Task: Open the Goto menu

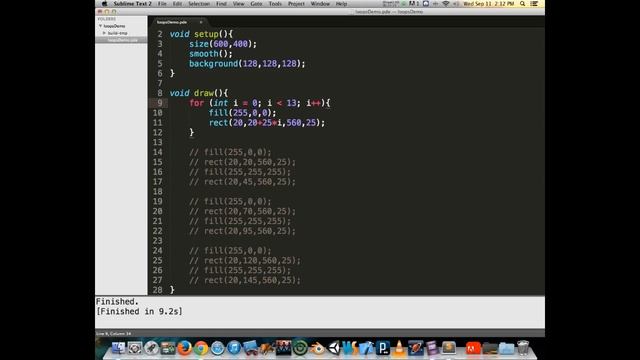Action: 256,4
